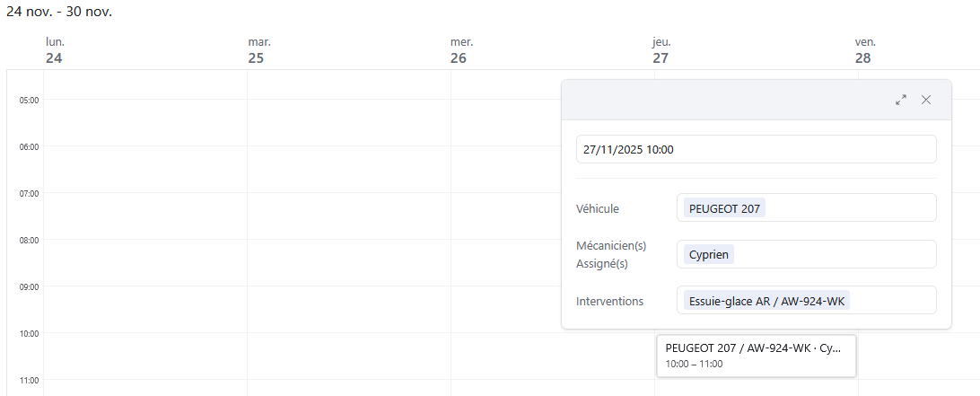Expand the event popup to full view
The image size is (980, 396).
coord(901,100)
